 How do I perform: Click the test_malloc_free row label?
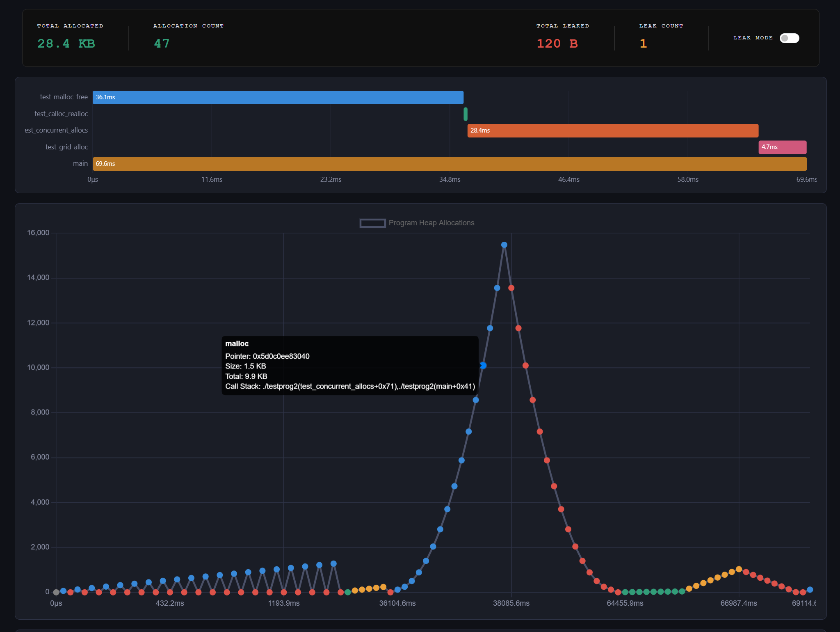pyautogui.click(x=64, y=97)
